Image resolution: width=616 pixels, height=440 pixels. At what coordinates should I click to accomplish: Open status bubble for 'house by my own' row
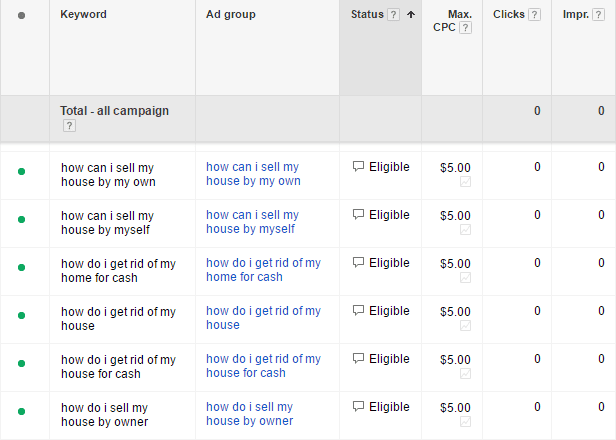pyautogui.click(x=358, y=167)
